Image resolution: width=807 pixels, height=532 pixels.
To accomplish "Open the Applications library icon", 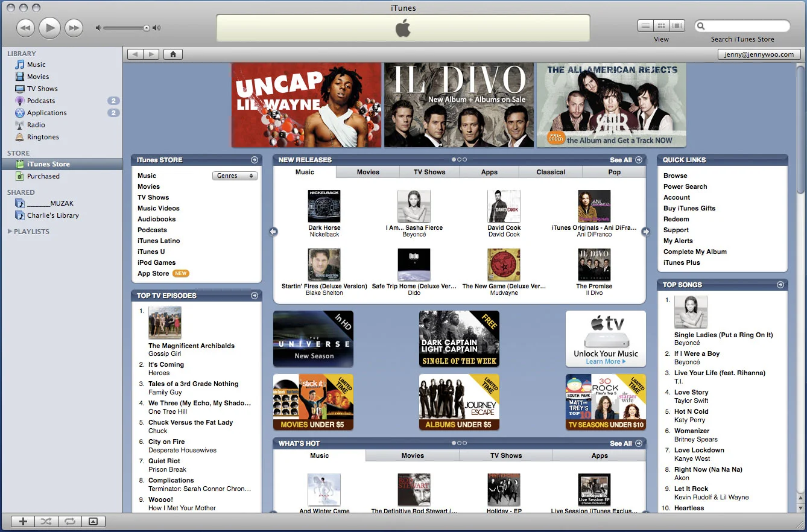I will click(x=20, y=113).
